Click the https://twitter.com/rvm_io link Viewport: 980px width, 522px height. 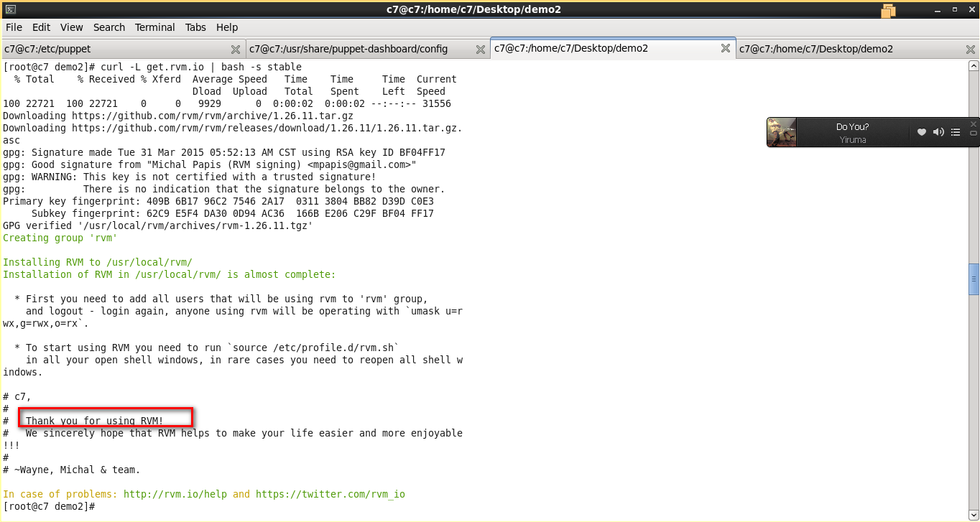pyautogui.click(x=330, y=494)
